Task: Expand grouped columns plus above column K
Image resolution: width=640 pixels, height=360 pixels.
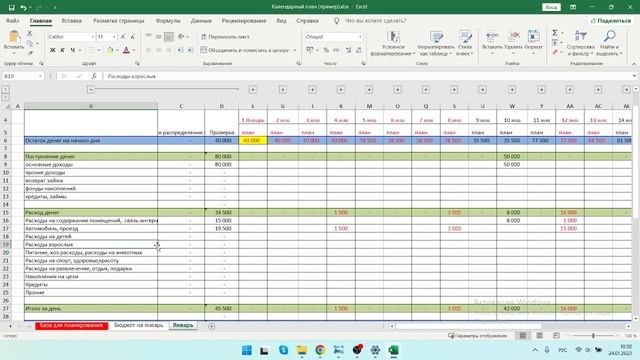Action: tap(341, 89)
